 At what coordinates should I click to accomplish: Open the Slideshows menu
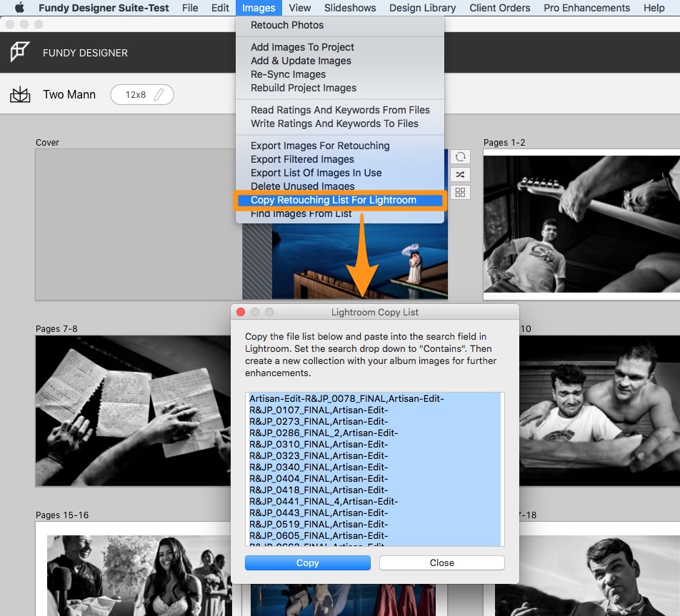350,8
